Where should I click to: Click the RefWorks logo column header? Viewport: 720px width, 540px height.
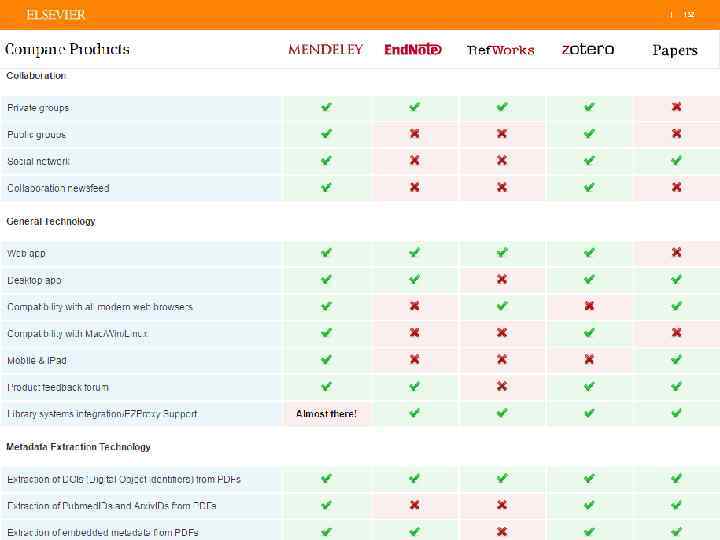pyautogui.click(x=501, y=50)
